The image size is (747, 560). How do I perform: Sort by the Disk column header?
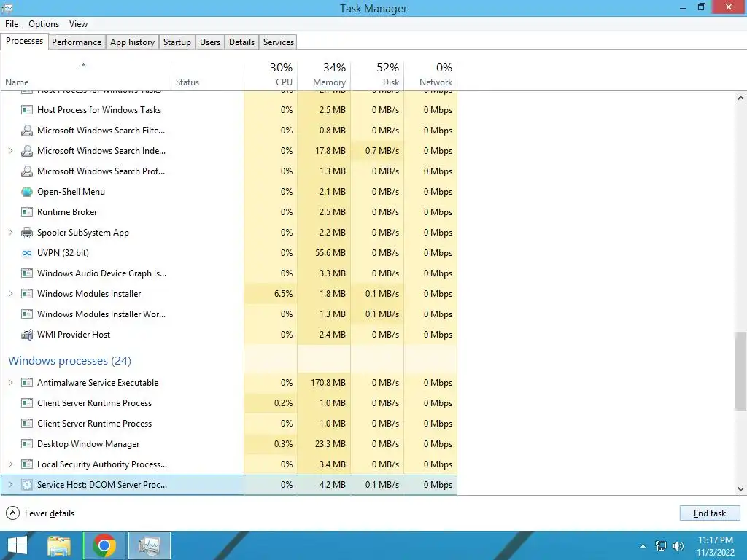(x=377, y=75)
